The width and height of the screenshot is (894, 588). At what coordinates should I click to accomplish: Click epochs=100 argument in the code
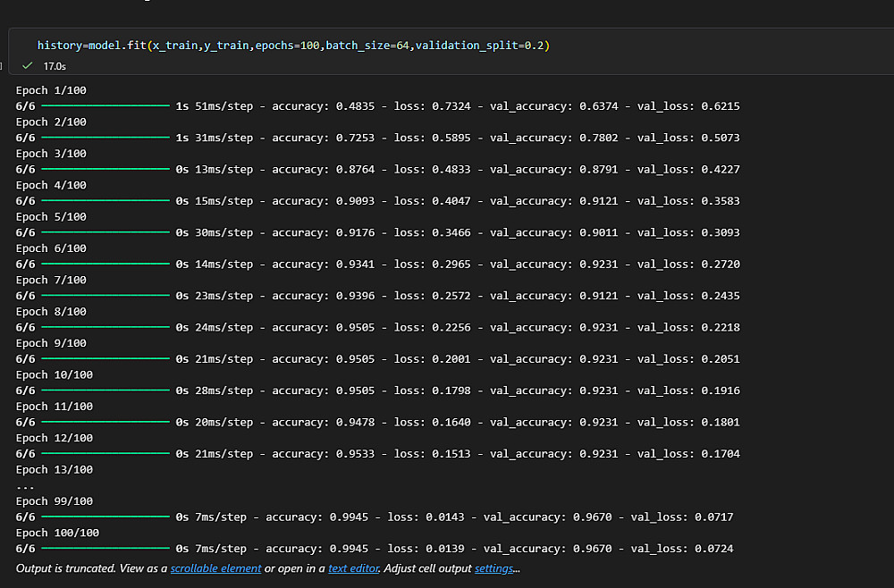(x=287, y=45)
